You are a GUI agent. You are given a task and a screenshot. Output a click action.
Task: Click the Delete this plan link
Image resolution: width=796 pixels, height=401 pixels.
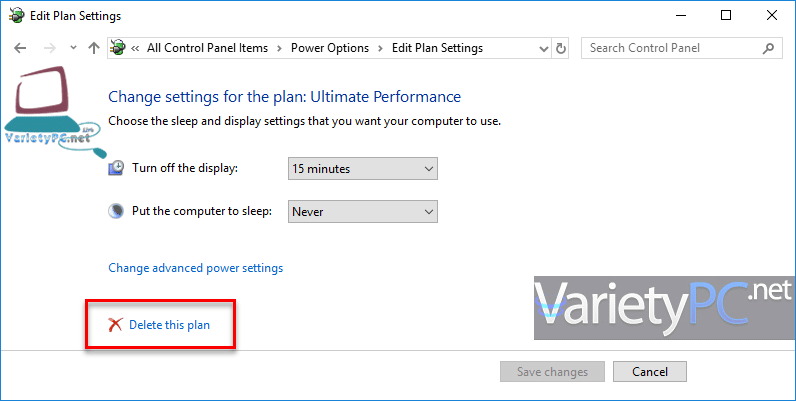(170, 325)
